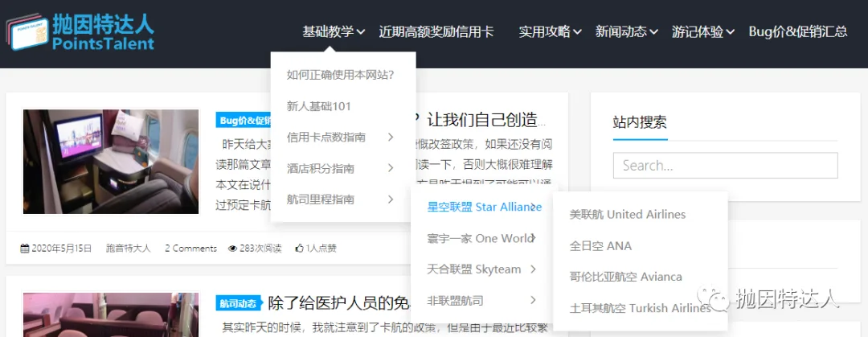The image size is (868, 337).
Task: Click the 航司动态 category tag
Action: (238, 303)
